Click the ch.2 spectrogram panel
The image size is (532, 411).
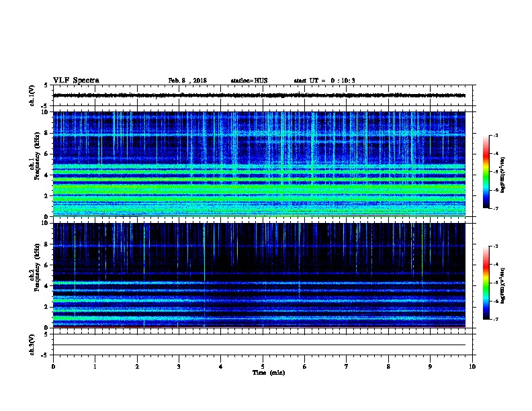click(259, 275)
